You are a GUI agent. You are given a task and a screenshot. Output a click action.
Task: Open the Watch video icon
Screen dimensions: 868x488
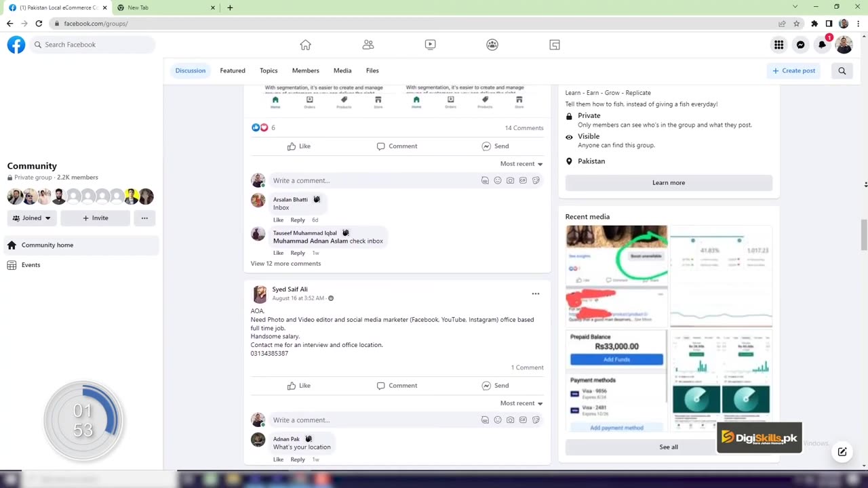point(430,45)
